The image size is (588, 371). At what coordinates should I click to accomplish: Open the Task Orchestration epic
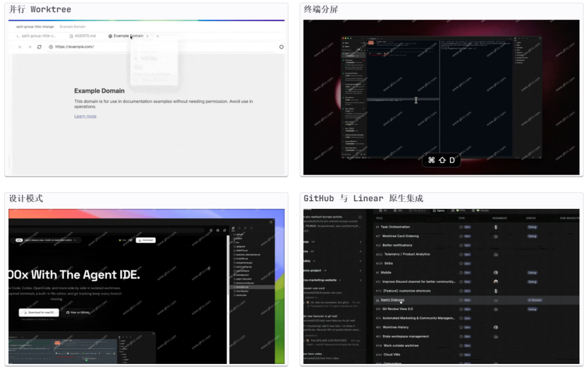pos(395,227)
